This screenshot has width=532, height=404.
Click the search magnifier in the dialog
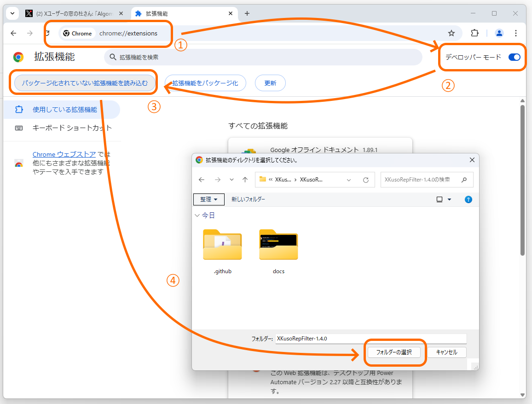(464, 180)
